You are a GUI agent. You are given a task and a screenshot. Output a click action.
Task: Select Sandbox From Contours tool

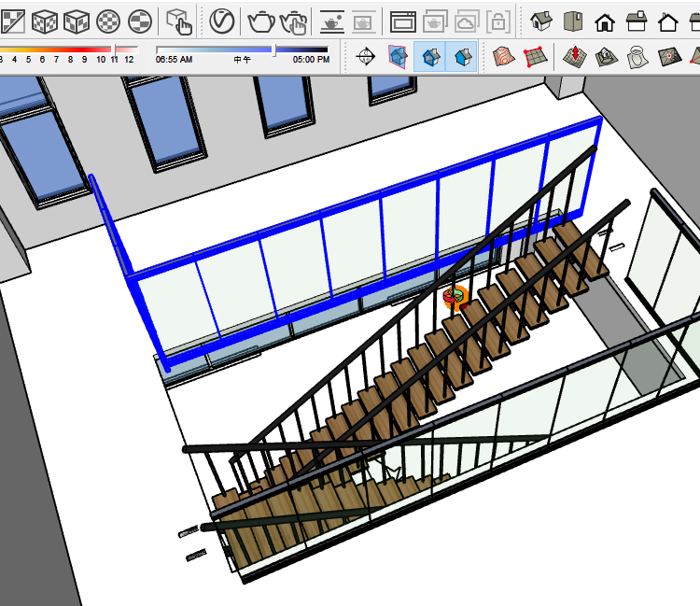pyautogui.click(x=504, y=57)
